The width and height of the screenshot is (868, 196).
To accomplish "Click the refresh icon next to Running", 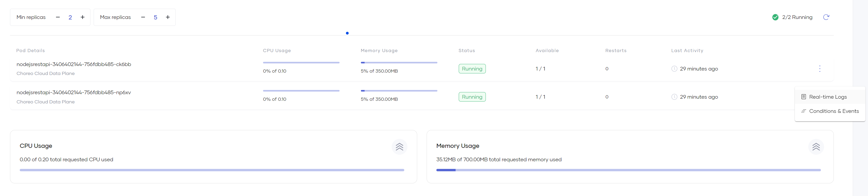I will pyautogui.click(x=826, y=17).
